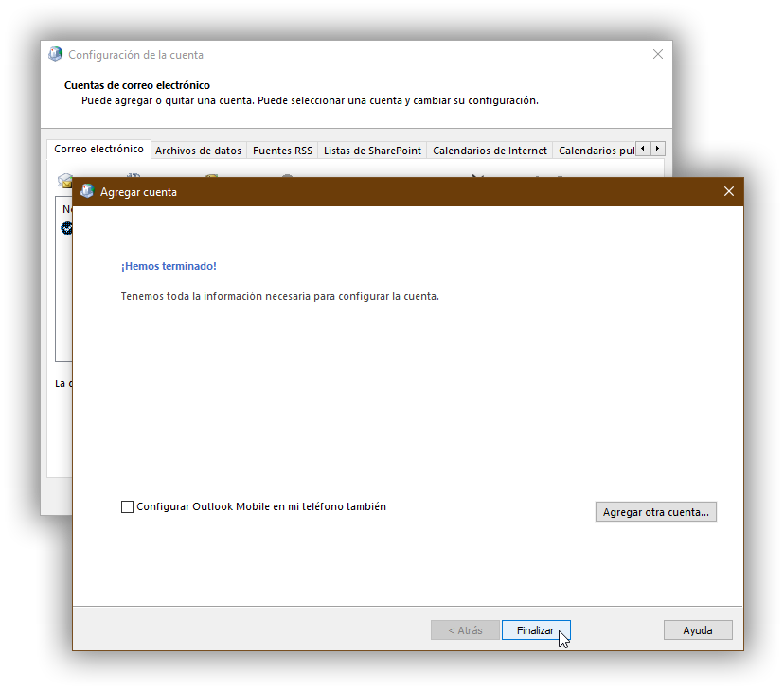The image size is (784, 691).
Task: Go to the Calendarios de Internet tab
Action: 490,151
